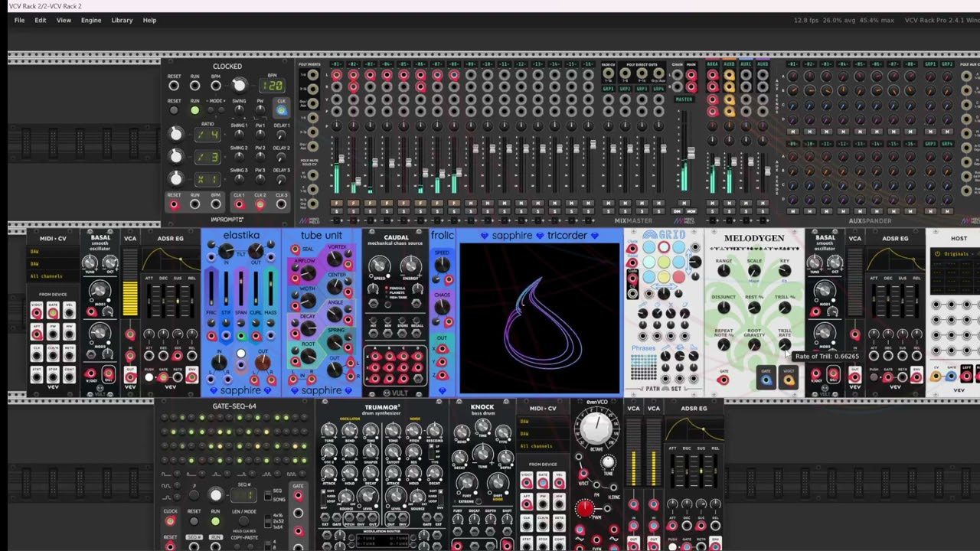The width and height of the screenshot is (980, 551).
Task: Click Elastika TILT IN knob
Action: (x=226, y=251)
